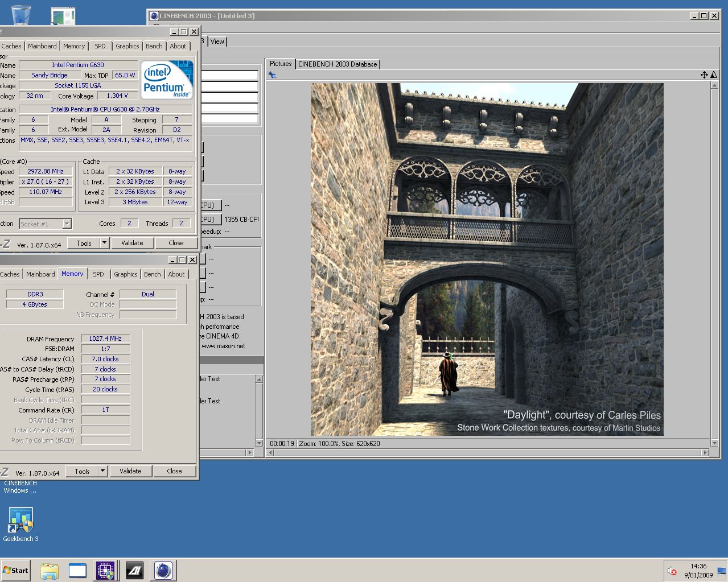This screenshot has width=728, height=582.
Task: Click the CINEBENCH title bar app icon
Action: tap(154, 15)
